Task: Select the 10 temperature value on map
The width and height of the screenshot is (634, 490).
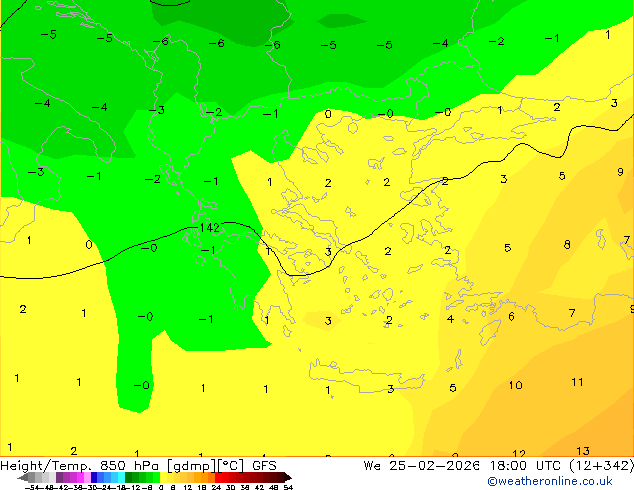Action: 516,385
